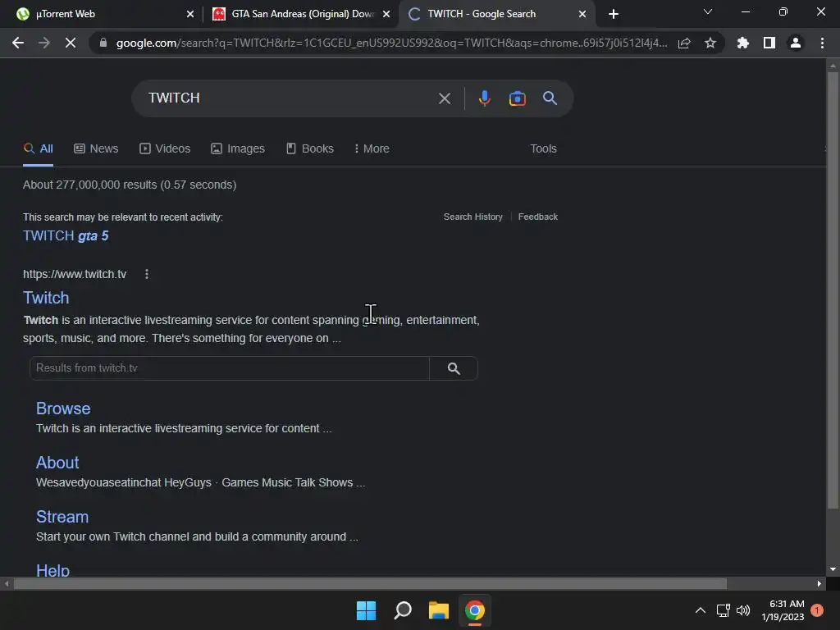Share this page icon in address bar
The width and height of the screenshot is (840, 630).
point(684,43)
